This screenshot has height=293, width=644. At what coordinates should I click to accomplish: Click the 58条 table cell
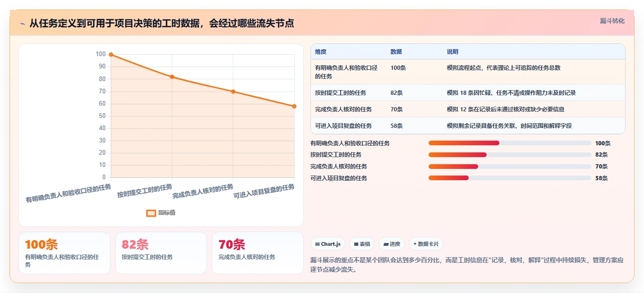coord(397,126)
